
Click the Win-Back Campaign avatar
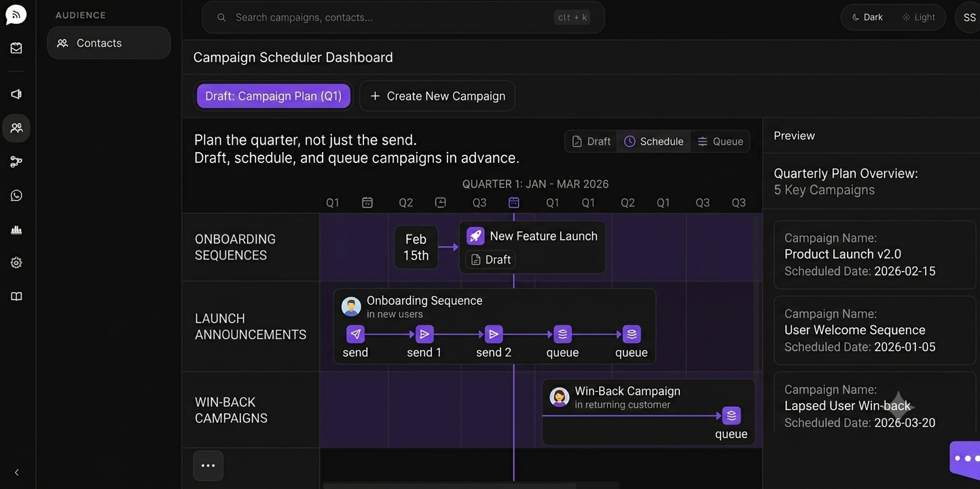click(560, 397)
